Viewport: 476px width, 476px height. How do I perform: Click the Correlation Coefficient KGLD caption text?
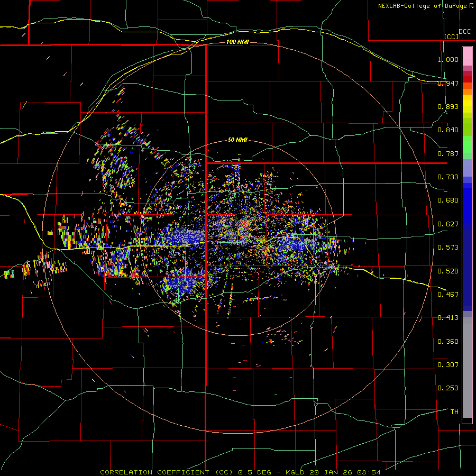(x=240, y=472)
